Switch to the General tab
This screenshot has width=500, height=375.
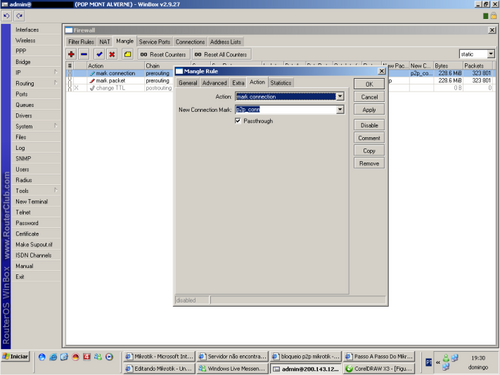pos(188,83)
